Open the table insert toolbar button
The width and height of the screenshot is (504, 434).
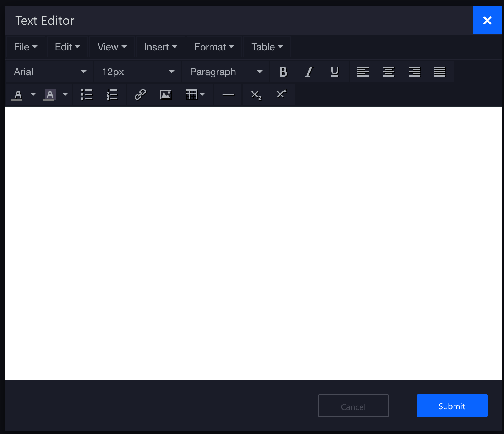pos(195,95)
